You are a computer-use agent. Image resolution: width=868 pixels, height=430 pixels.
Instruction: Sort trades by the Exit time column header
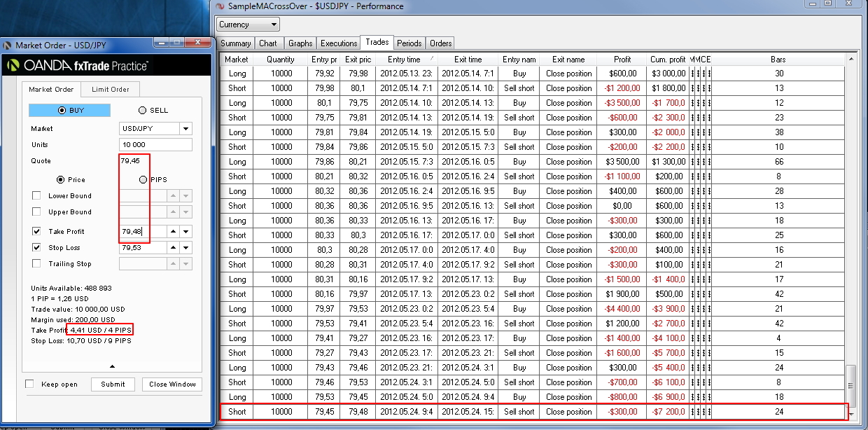click(468, 60)
